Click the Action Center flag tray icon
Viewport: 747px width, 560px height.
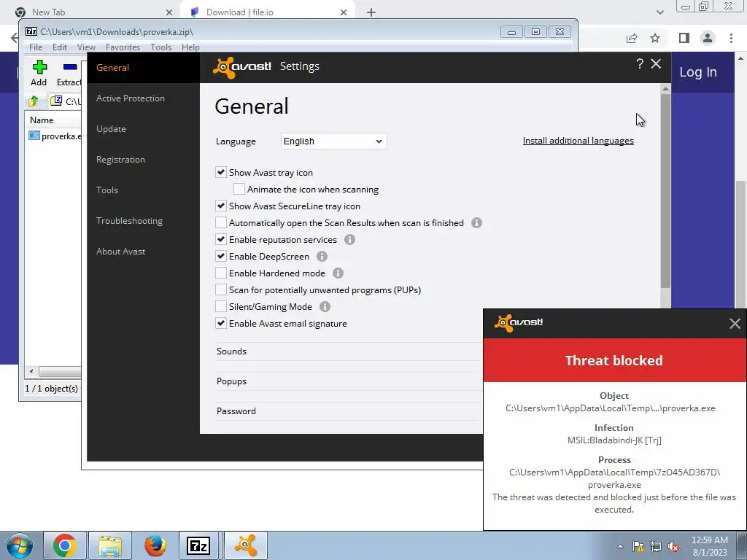pos(638,546)
